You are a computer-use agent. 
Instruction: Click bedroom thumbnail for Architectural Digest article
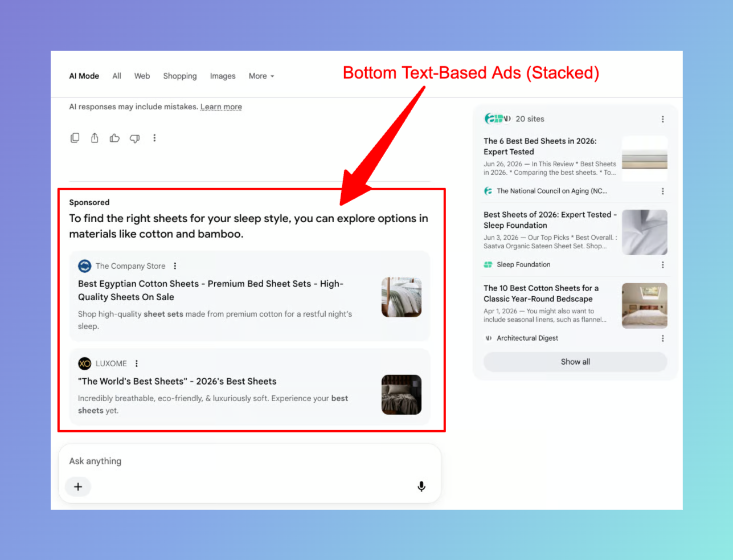(x=645, y=306)
